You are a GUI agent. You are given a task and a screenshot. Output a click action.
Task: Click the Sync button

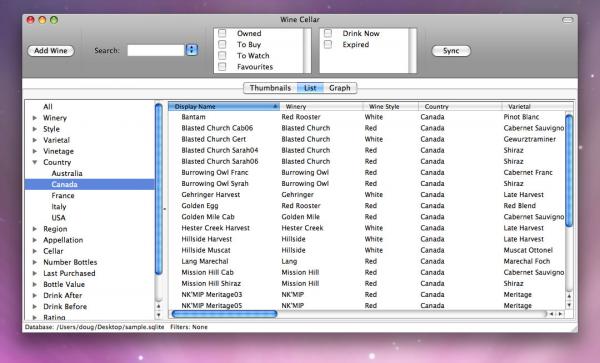point(451,50)
